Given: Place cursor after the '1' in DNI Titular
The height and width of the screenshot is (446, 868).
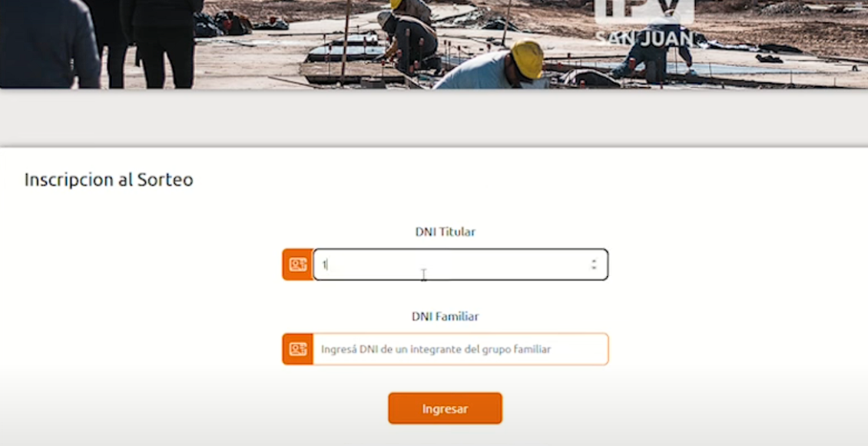Looking at the screenshot, I should pyautogui.click(x=327, y=265).
